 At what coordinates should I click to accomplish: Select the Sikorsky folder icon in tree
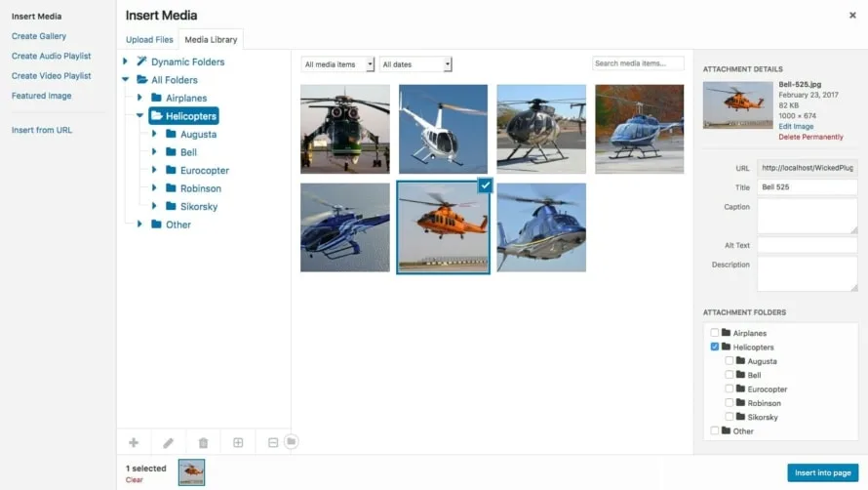pyautogui.click(x=171, y=206)
